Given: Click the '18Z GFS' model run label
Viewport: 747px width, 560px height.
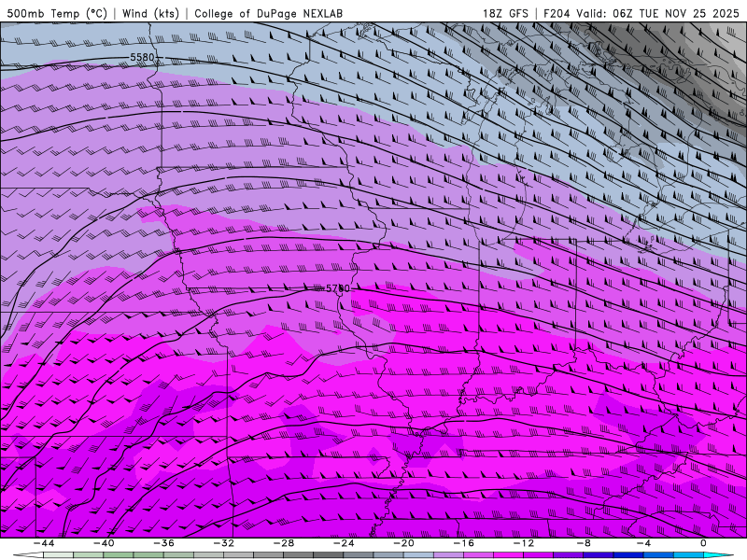Looking at the screenshot, I should (x=505, y=13).
